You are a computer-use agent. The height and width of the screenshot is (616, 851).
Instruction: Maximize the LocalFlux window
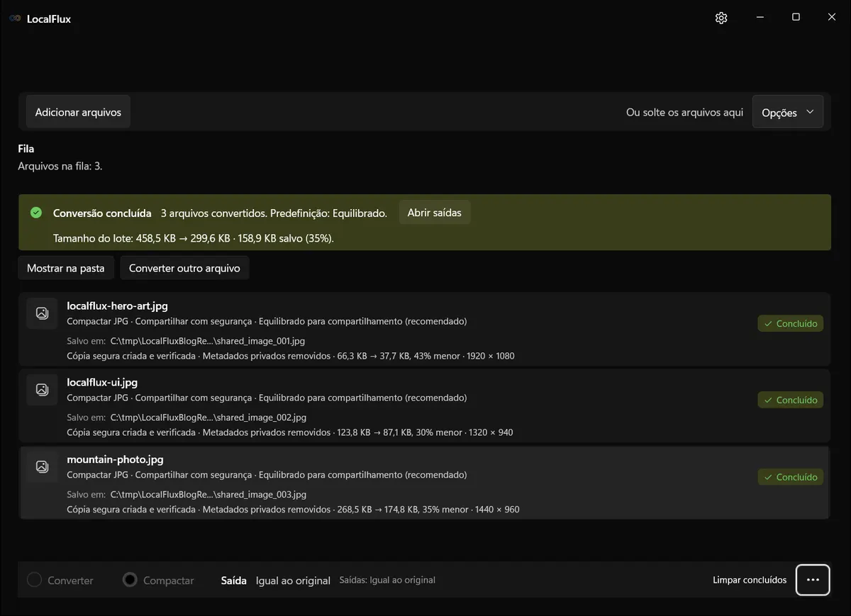796,18
